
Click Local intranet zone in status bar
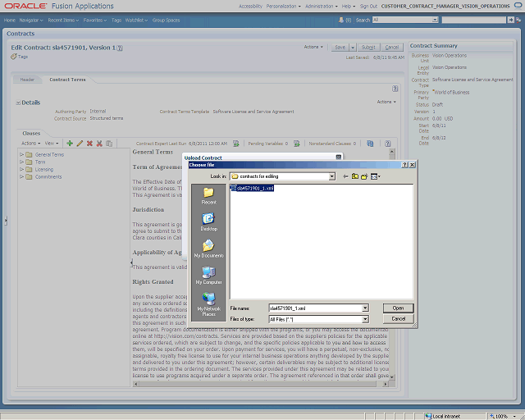(443, 417)
